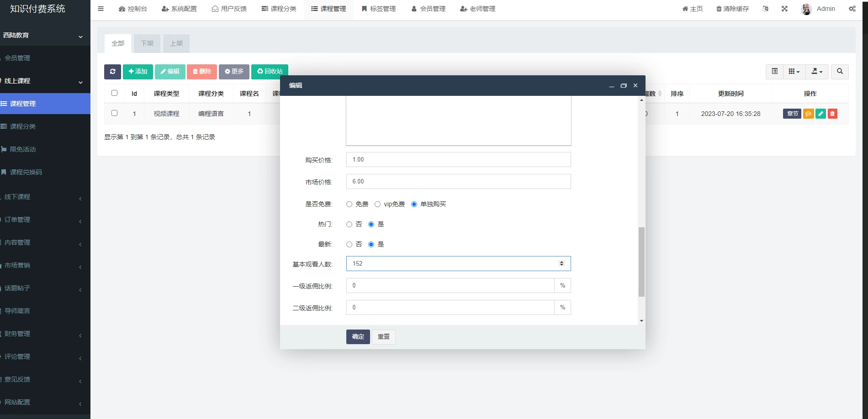868x419 pixels.
Task: Switch to 上架 tab
Action: (176, 43)
